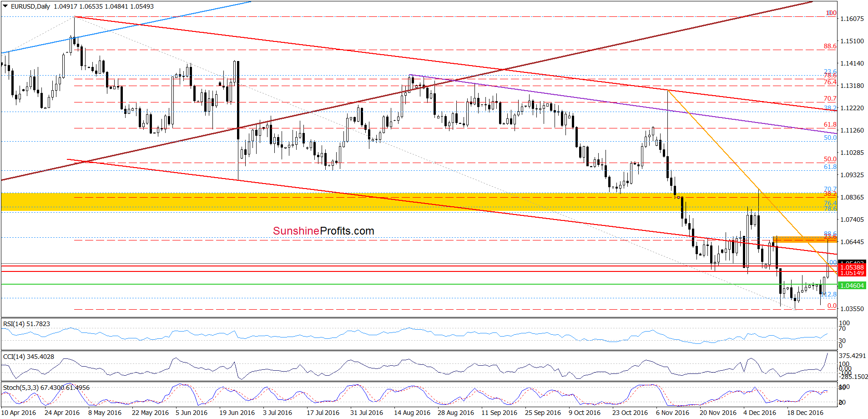The height and width of the screenshot is (419, 868).
Task: Select the RSI(14) 51.7823 indicator label
Action: click(26, 324)
